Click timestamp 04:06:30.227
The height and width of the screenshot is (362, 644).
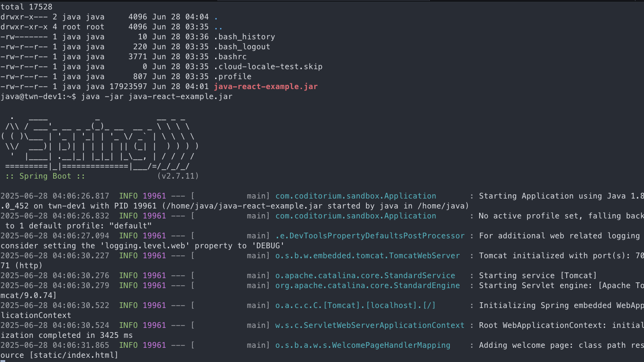(81, 255)
